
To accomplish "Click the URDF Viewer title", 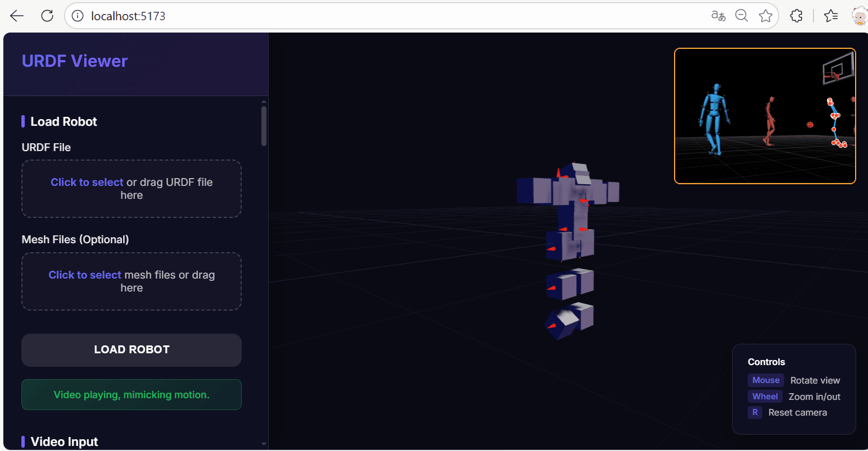I will (x=75, y=61).
